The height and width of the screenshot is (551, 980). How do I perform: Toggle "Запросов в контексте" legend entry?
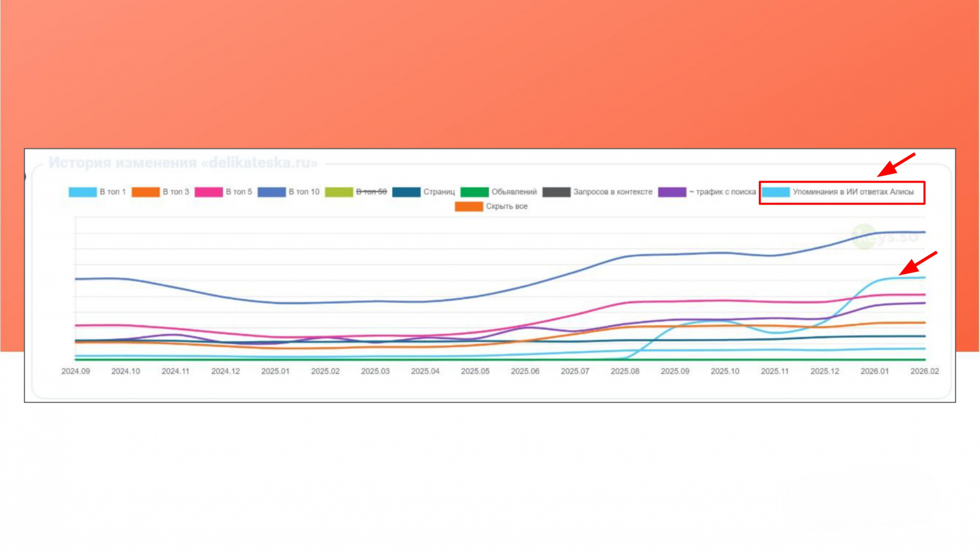click(x=598, y=192)
